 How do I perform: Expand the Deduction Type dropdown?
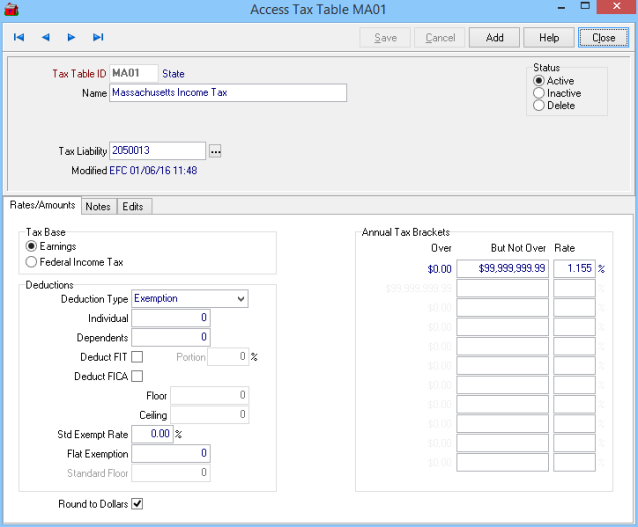click(x=240, y=298)
